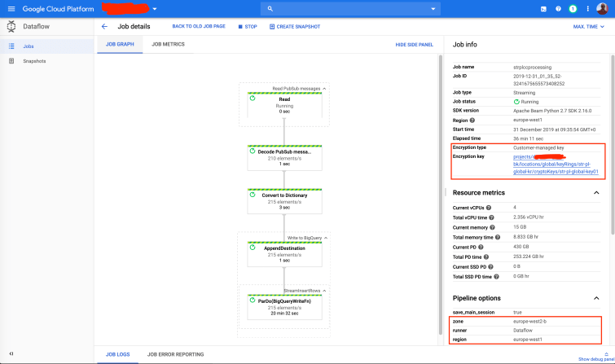Click the Region help icon

[x=472, y=121]
